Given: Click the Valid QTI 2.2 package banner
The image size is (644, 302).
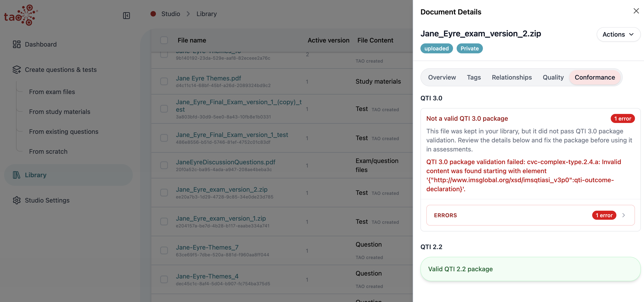Looking at the screenshot, I should click(x=530, y=269).
